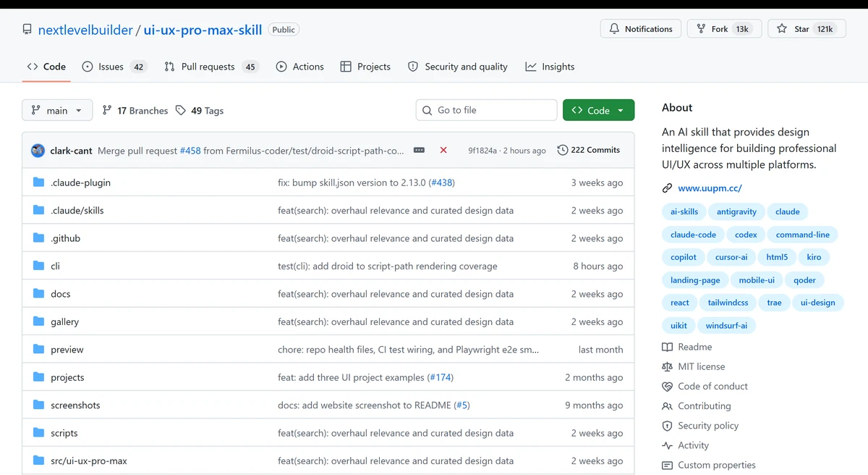Click the screenshots folder icon
Screen dimensions: 868x475
coord(39,405)
